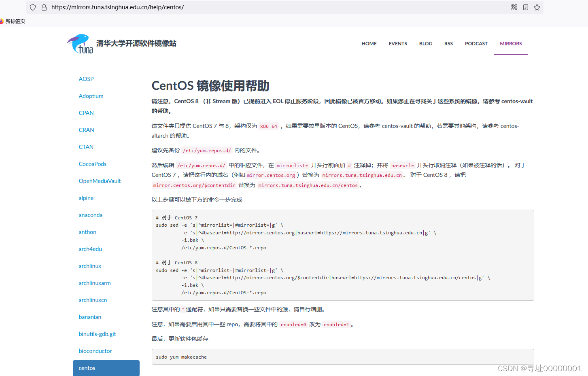Click the padlock site security icon
The height and width of the screenshot is (376, 588).
click(x=44, y=7)
